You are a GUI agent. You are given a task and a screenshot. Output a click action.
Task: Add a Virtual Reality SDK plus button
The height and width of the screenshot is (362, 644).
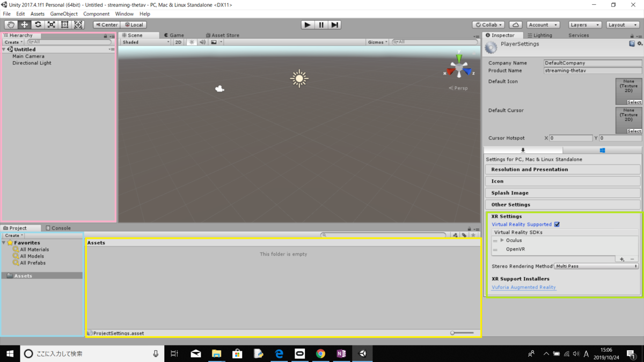622,259
